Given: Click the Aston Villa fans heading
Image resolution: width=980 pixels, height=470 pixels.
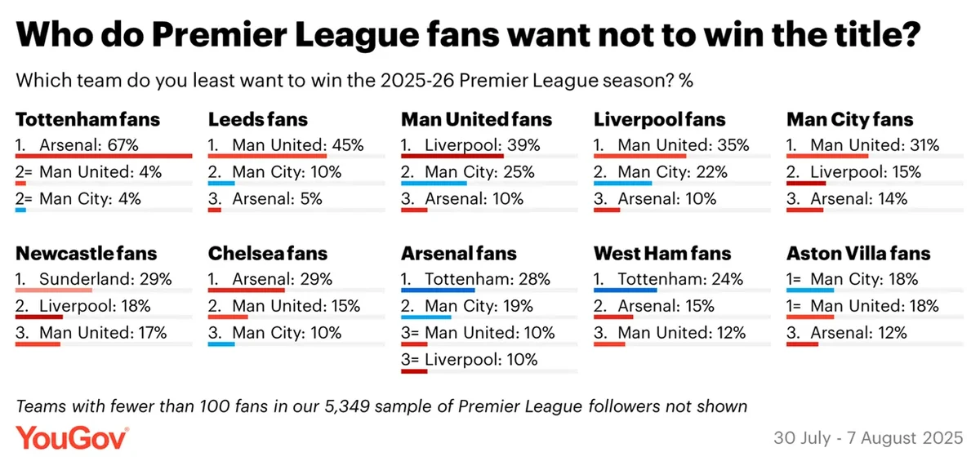Looking at the screenshot, I should tap(858, 254).
